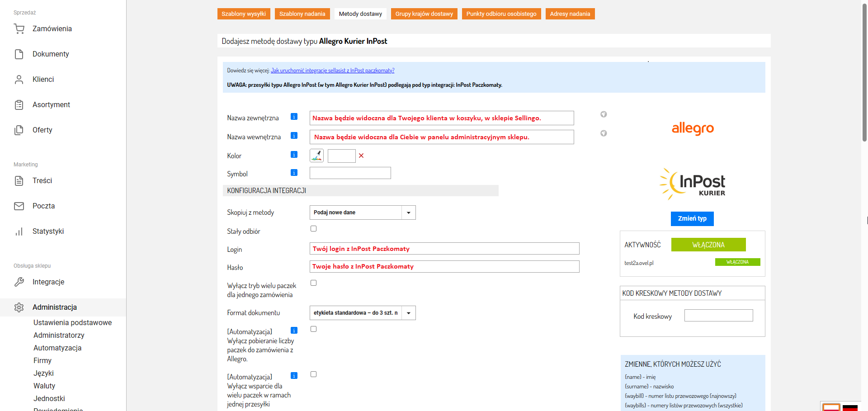Click the Statystyki bar chart icon

pyautogui.click(x=19, y=231)
